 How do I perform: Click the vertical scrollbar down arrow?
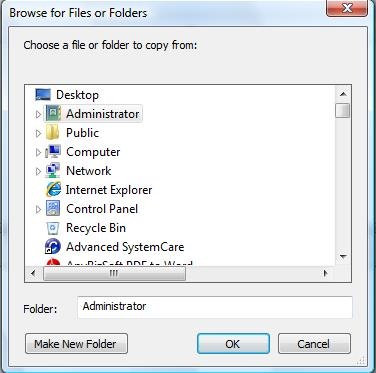(x=343, y=257)
